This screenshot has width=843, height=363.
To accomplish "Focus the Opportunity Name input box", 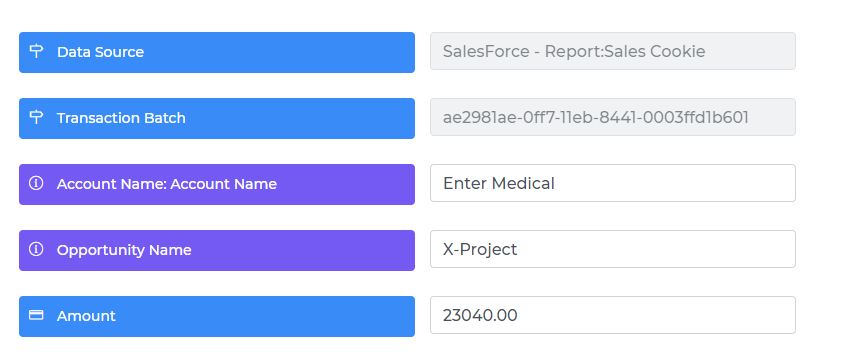I will coord(613,249).
